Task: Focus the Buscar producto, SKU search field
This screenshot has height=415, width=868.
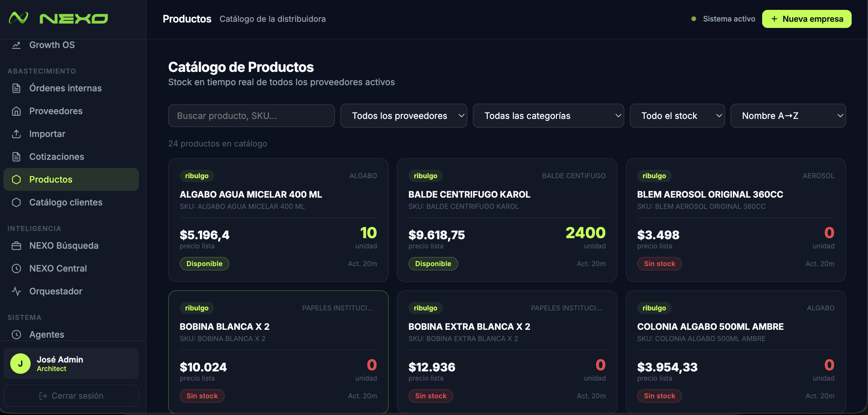Action: 252,116
